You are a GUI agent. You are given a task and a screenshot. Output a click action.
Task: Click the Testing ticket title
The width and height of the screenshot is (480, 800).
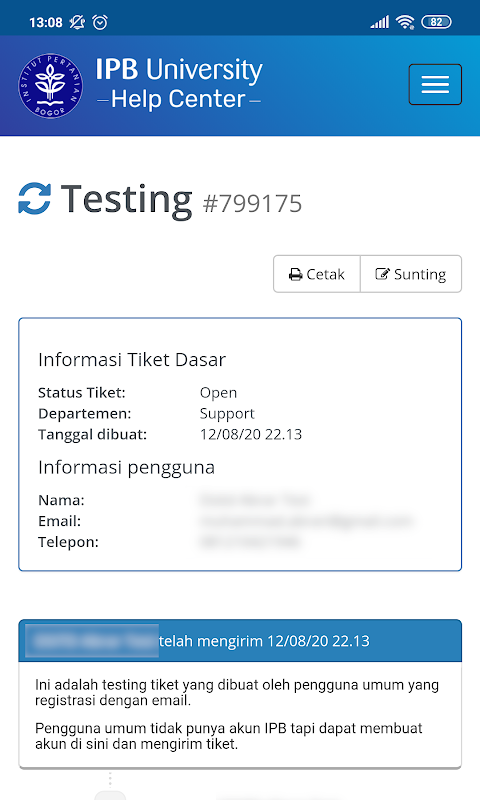tap(127, 199)
